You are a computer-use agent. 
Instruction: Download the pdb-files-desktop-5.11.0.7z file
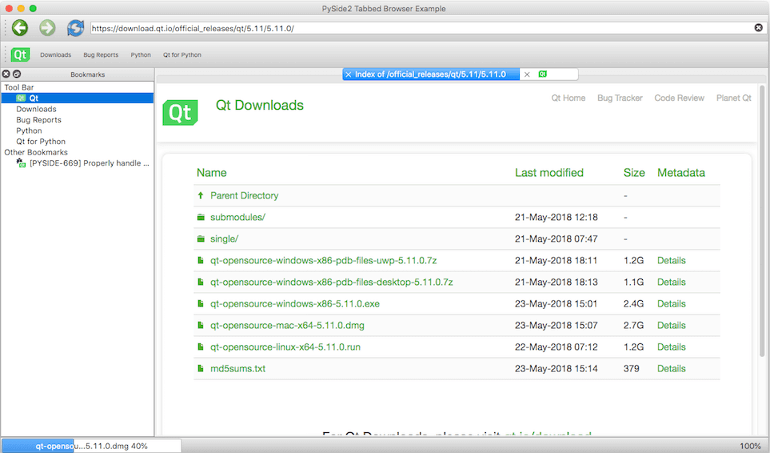click(331, 282)
